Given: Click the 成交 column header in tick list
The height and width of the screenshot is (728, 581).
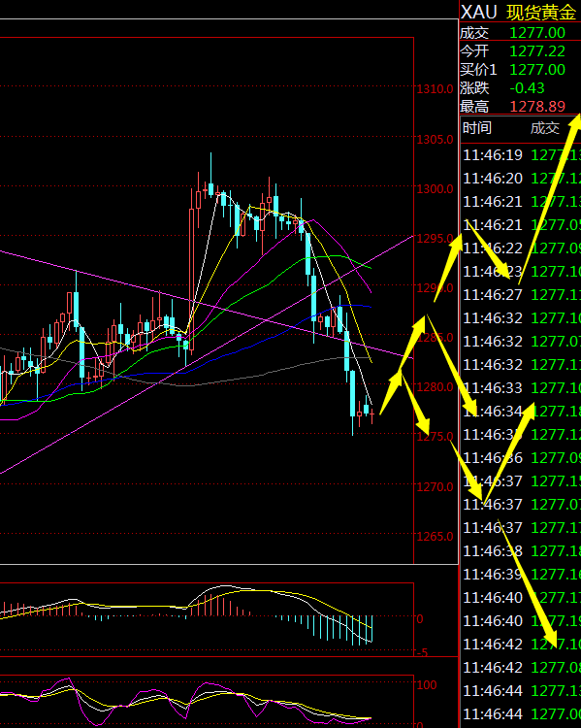Looking at the screenshot, I should click(x=545, y=128).
